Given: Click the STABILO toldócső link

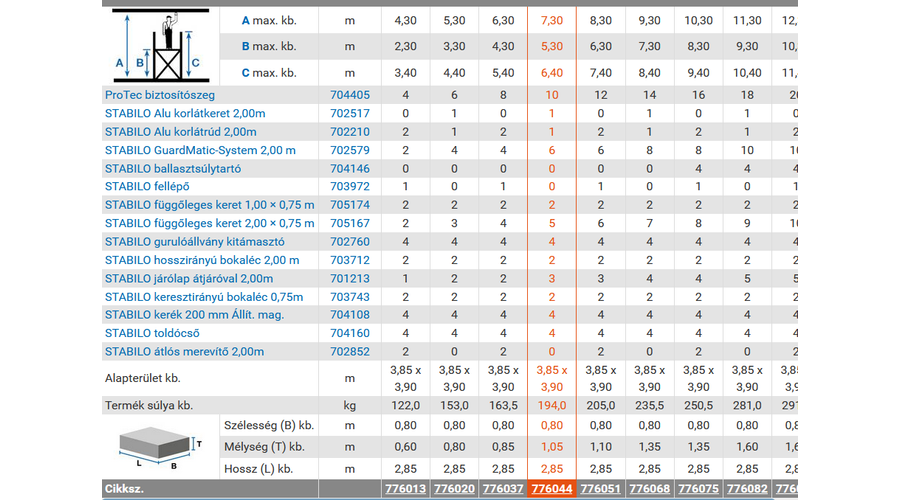Looking at the screenshot, I should pos(153,333).
